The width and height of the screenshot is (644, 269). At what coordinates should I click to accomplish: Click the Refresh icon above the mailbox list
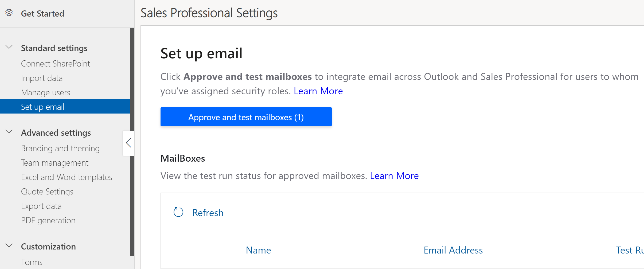pos(178,212)
